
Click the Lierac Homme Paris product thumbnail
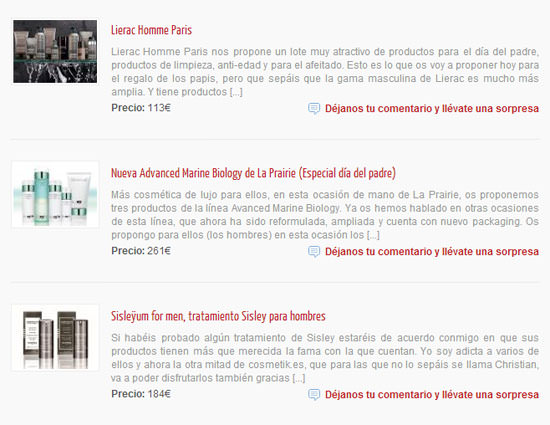[55, 52]
